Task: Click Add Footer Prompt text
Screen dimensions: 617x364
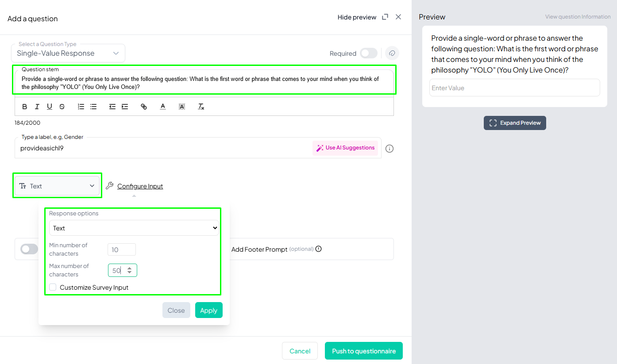Action: click(259, 249)
